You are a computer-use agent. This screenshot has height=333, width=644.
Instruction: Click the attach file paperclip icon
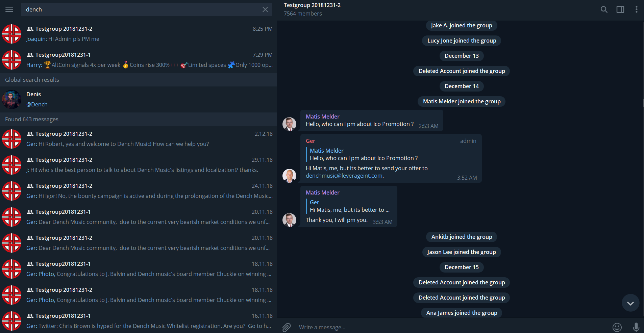(287, 327)
